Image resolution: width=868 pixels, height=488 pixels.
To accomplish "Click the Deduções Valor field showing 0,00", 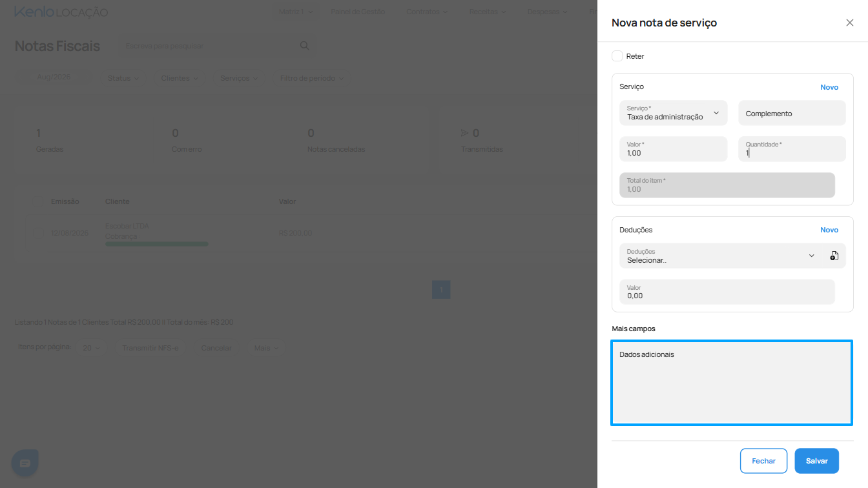I will (x=727, y=292).
